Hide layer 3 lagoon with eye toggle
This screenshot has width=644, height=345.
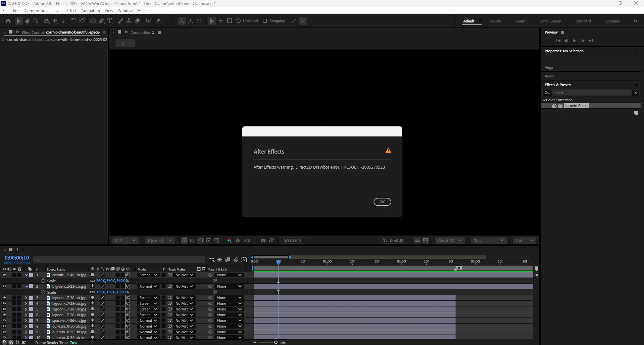click(4, 298)
